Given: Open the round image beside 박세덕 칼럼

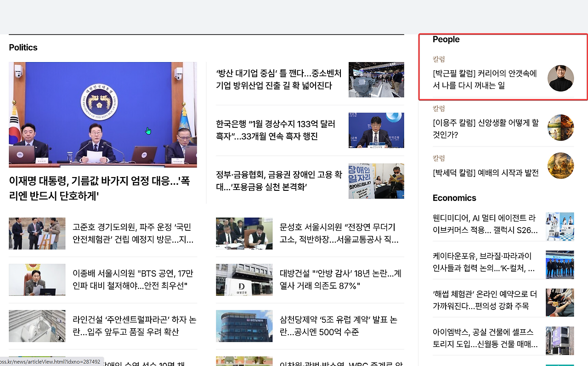Looking at the screenshot, I should click(560, 166).
